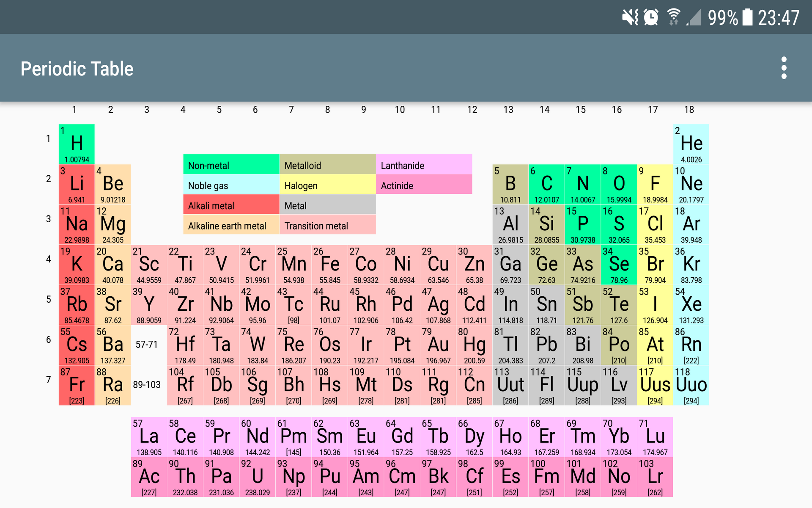
Task: Click the Radon element tile
Action: coord(691,345)
